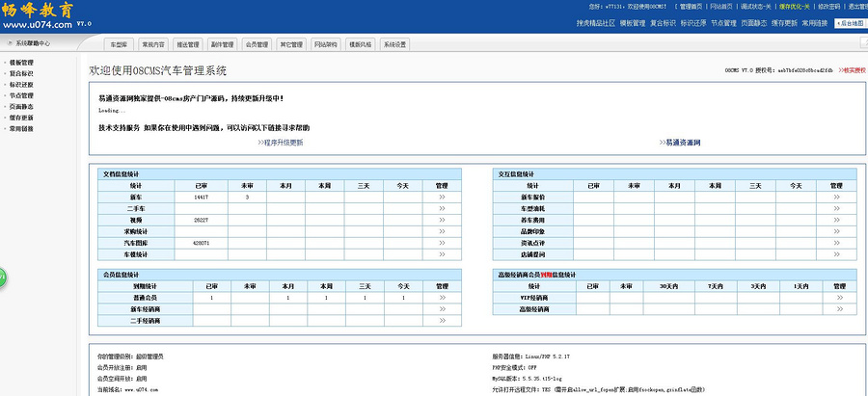Open manage arrows for 新车 document row
This screenshot has height=396, width=868.
pos(442,197)
